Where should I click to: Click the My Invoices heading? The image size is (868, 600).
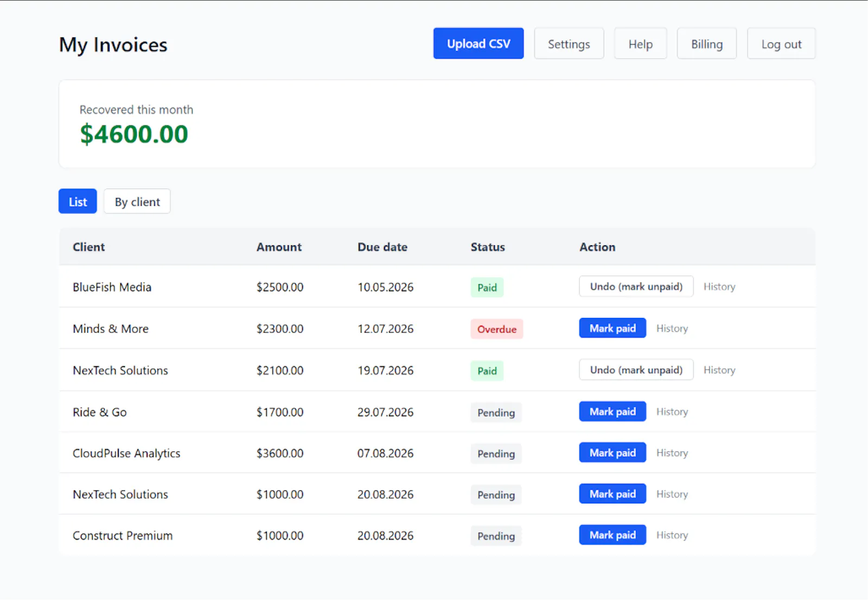coord(113,45)
